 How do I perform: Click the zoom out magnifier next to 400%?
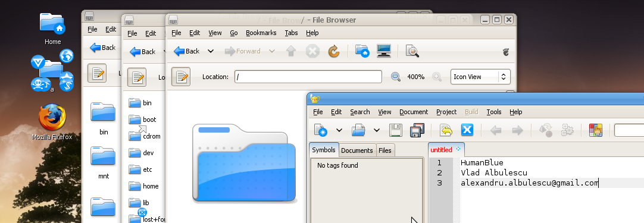(396, 77)
